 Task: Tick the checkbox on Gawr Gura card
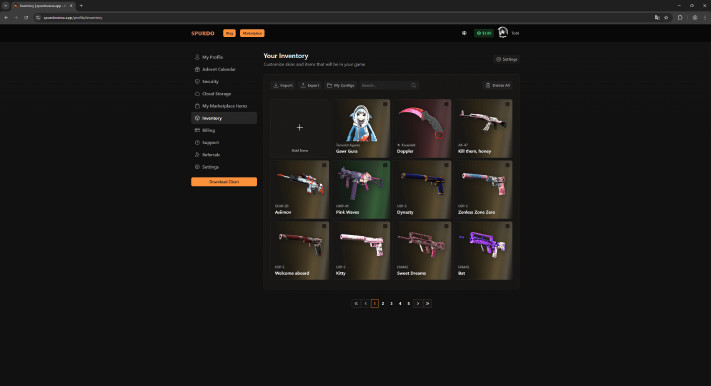385,104
